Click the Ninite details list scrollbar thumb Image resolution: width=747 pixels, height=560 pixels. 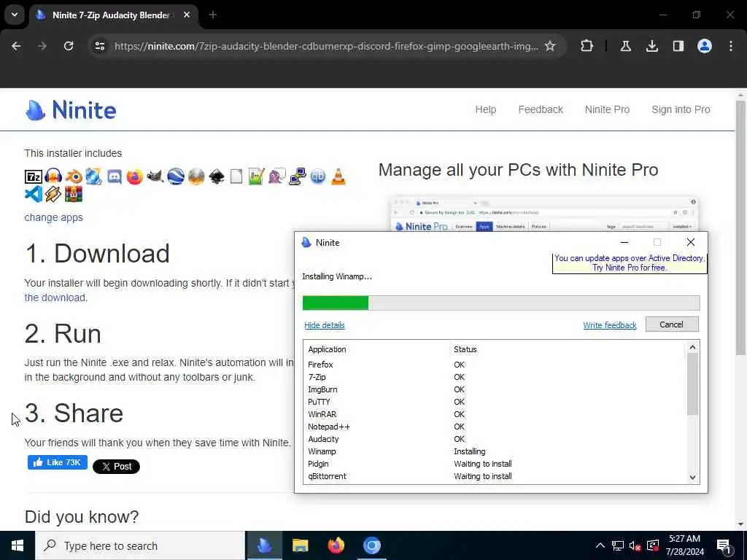(x=692, y=384)
